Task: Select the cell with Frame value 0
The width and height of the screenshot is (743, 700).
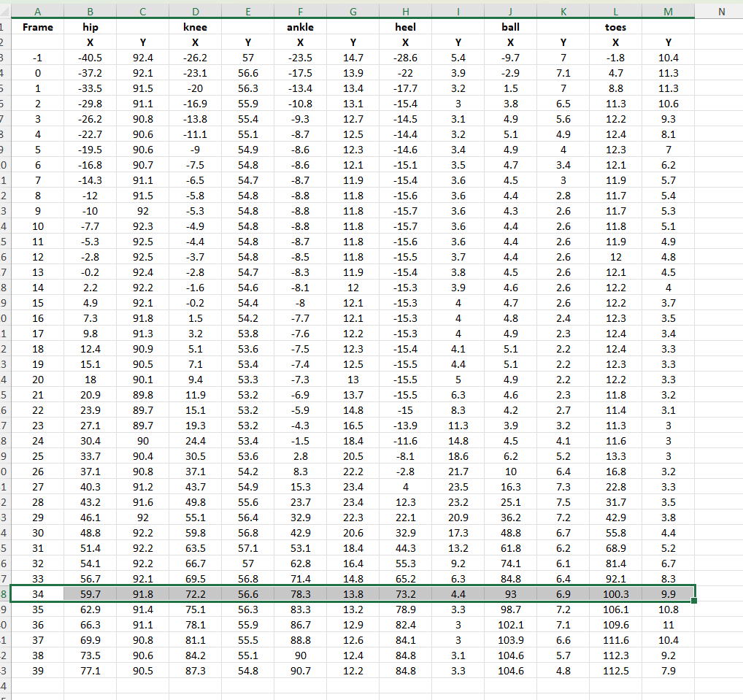Action: pos(37,72)
